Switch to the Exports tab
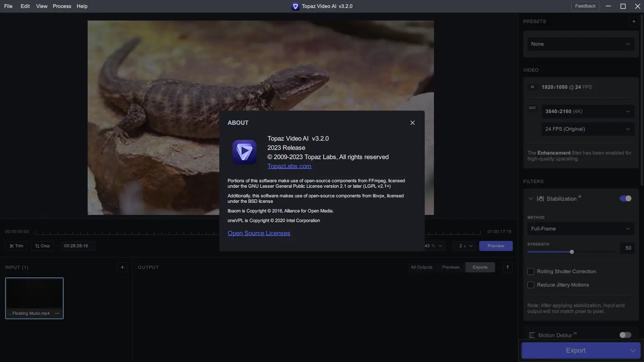644x362 pixels. [x=480, y=267]
